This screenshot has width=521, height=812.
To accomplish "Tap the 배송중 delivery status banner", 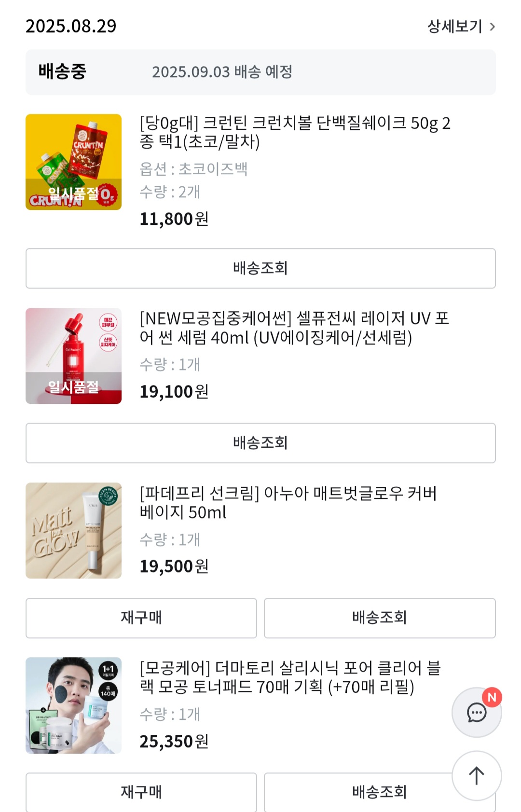I will [x=260, y=72].
